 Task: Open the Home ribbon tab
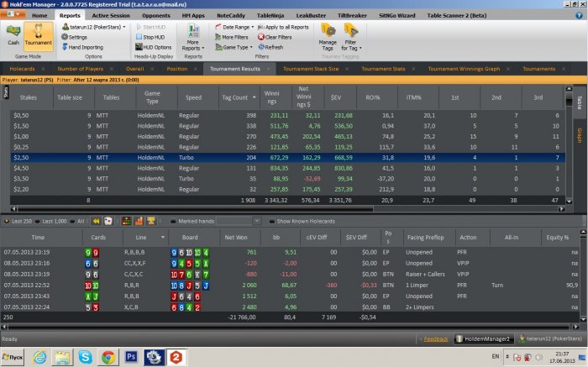pyautogui.click(x=39, y=15)
